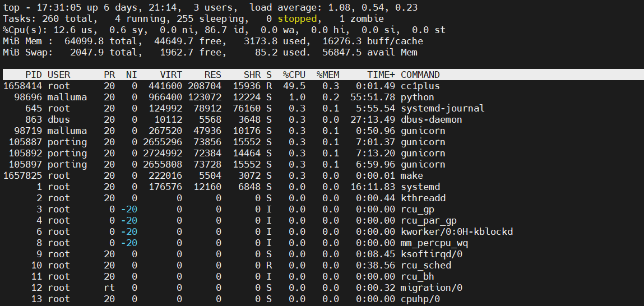Click the COMMAND column header

(x=420, y=75)
